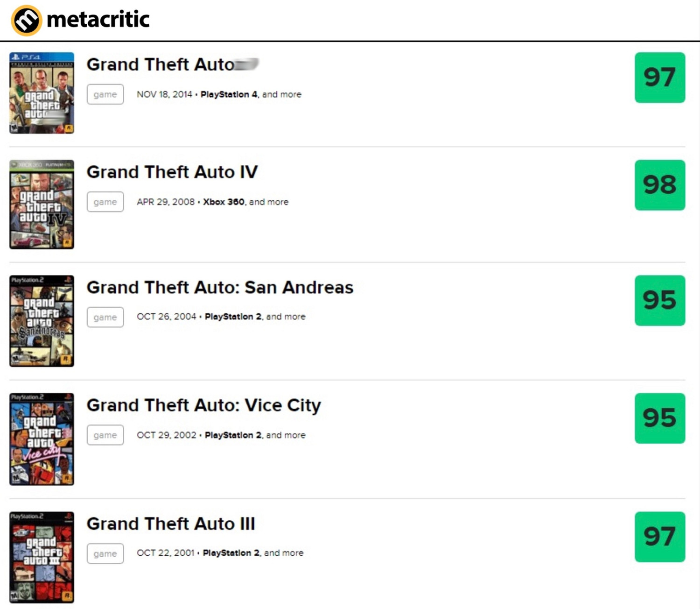
Task: Open the Grand Theft Auto IV cover thumbnail
Action: coord(42,205)
